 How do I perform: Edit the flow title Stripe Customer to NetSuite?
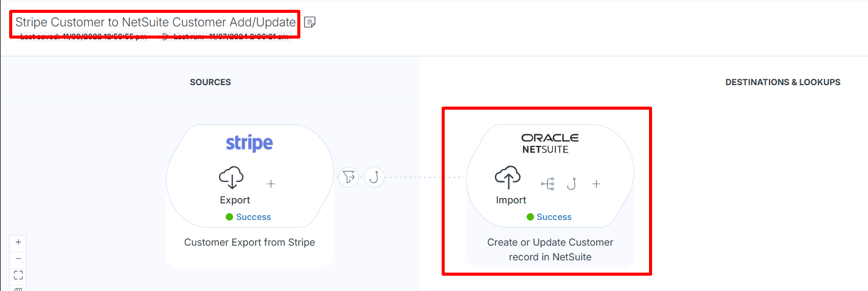[155, 22]
